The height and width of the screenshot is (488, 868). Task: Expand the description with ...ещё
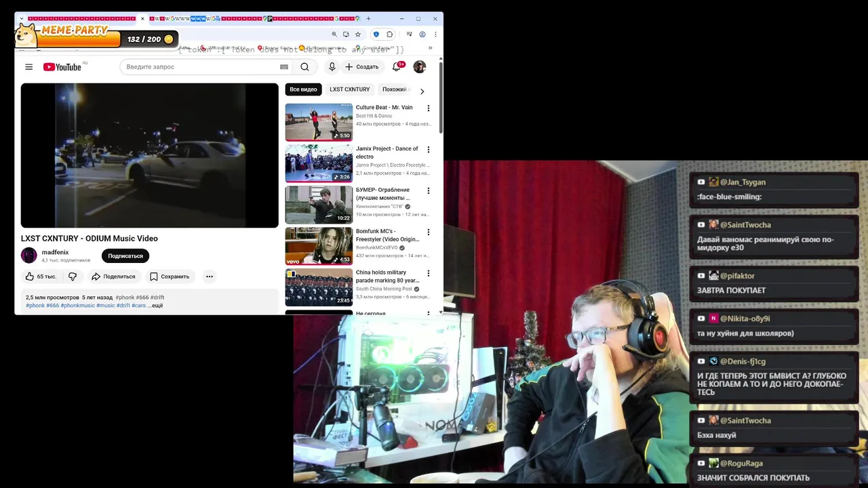pyautogui.click(x=155, y=306)
